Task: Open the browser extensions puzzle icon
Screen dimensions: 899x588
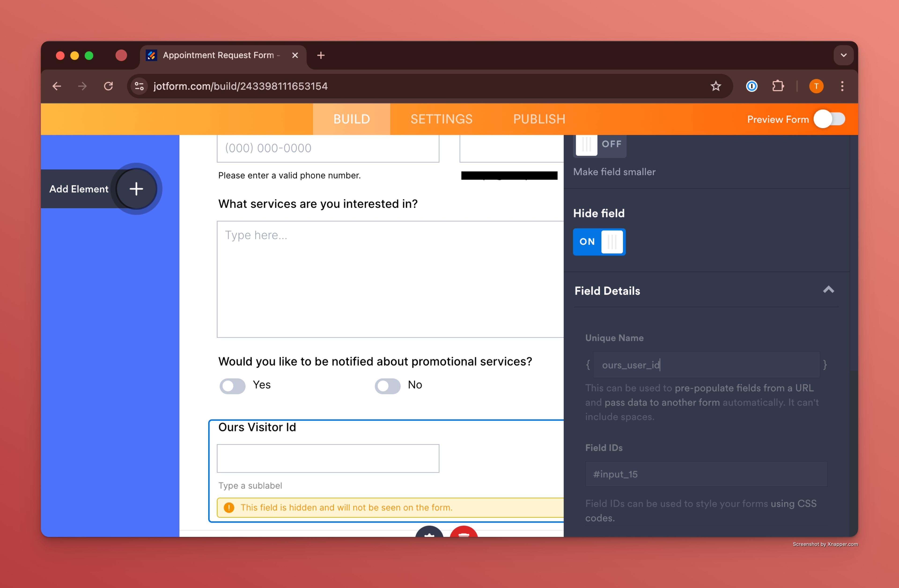Action: point(777,86)
